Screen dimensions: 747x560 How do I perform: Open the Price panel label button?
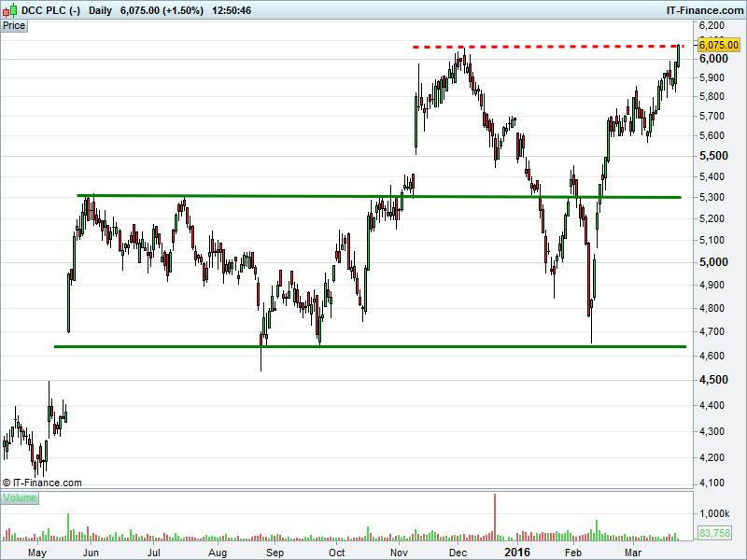(14, 26)
